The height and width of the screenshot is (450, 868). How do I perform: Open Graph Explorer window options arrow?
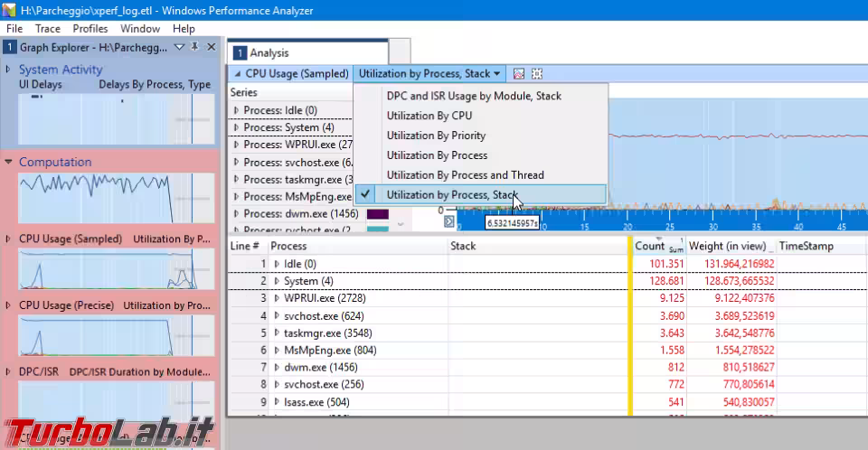[x=179, y=48]
